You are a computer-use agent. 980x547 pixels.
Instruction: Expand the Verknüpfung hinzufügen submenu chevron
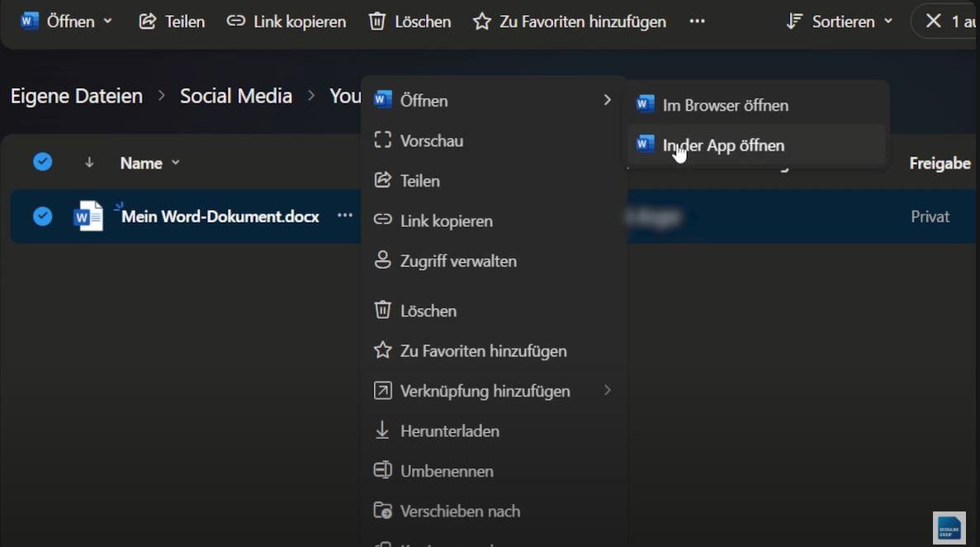(x=608, y=390)
